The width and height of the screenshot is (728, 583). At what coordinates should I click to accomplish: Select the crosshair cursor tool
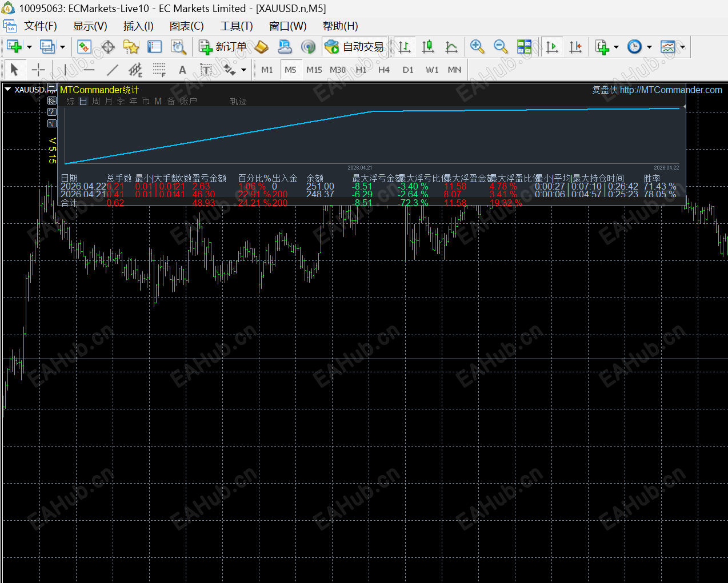pyautogui.click(x=38, y=70)
